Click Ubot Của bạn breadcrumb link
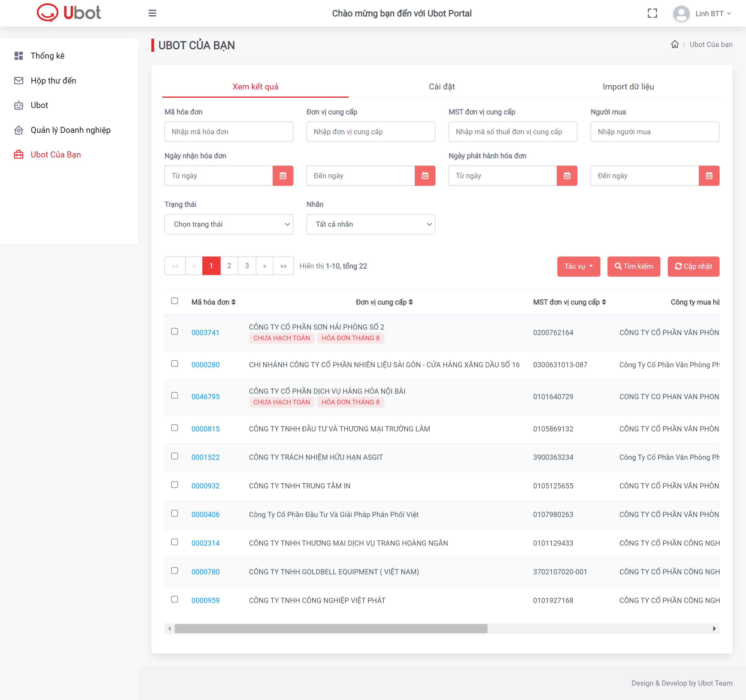This screenshot has height=700, width=746. (x=711, y=44)
